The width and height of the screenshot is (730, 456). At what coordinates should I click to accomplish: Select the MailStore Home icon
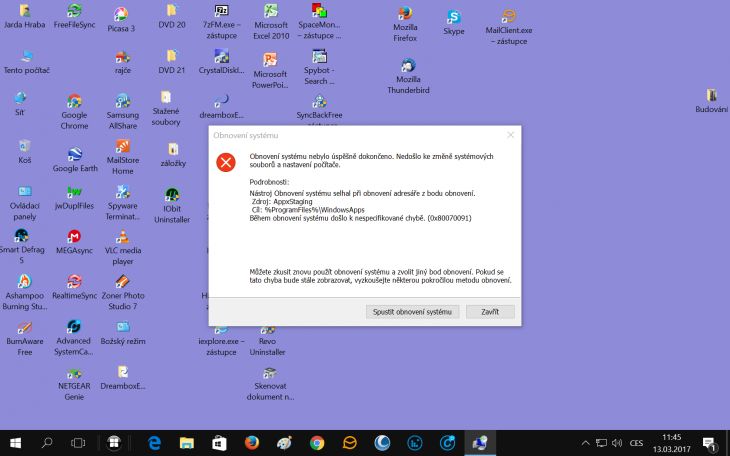click(123, 157)
